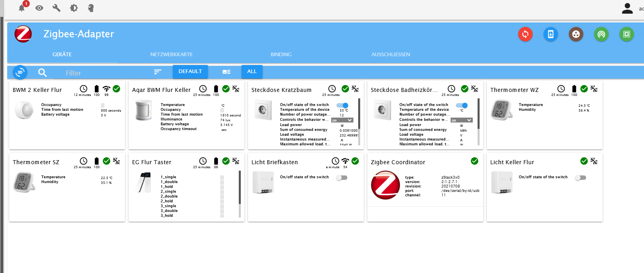The height and width of the screenshot is (273, 644).
Task: Click clock icon on BWM 2 Keller Flur
Action: (x=84, y=89)
